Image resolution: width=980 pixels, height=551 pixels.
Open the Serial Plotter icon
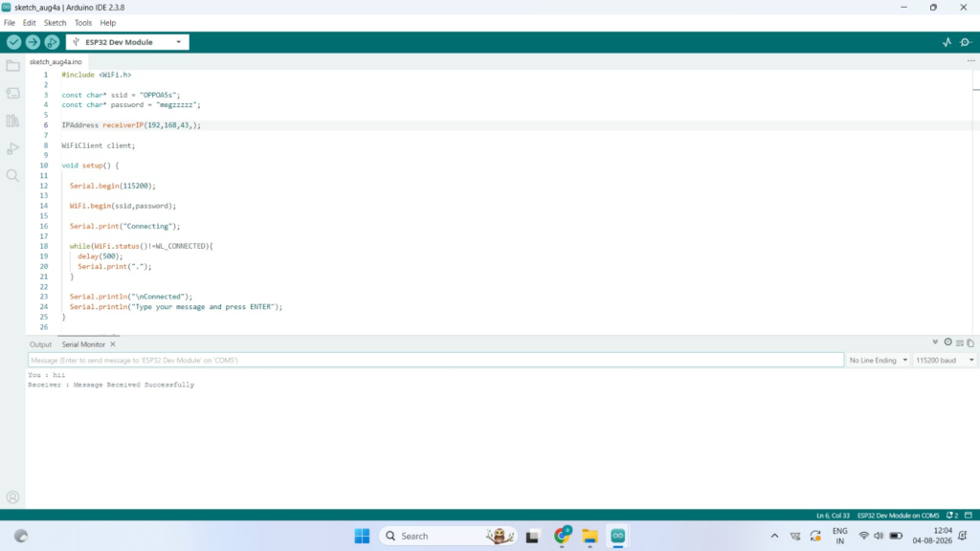[x=947, y=42]
